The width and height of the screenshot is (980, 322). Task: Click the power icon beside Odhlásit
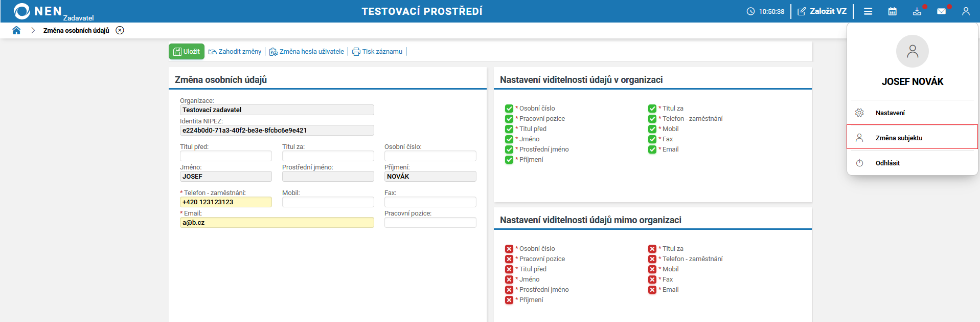click(x=859, y=163)
